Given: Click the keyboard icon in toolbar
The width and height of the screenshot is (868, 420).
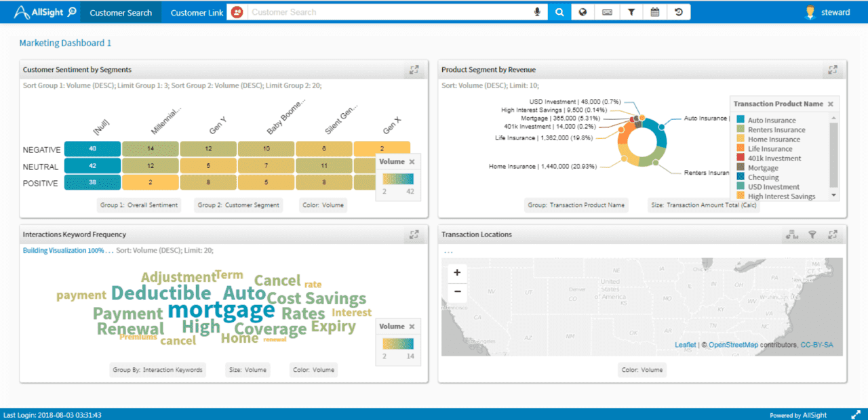Looking at the screenshot, I should 607,12.
